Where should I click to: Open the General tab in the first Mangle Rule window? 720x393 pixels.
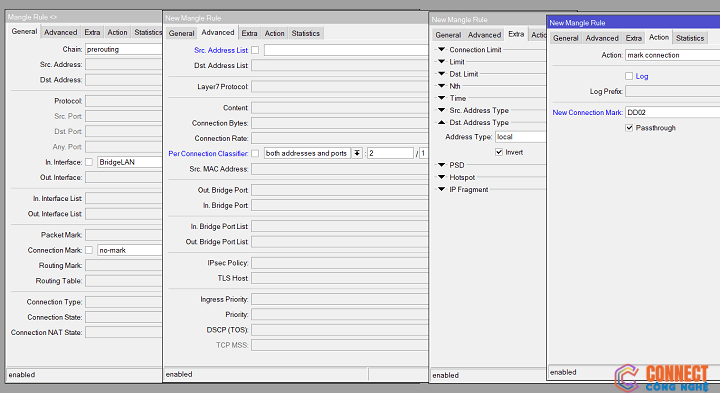pos(24,31)
